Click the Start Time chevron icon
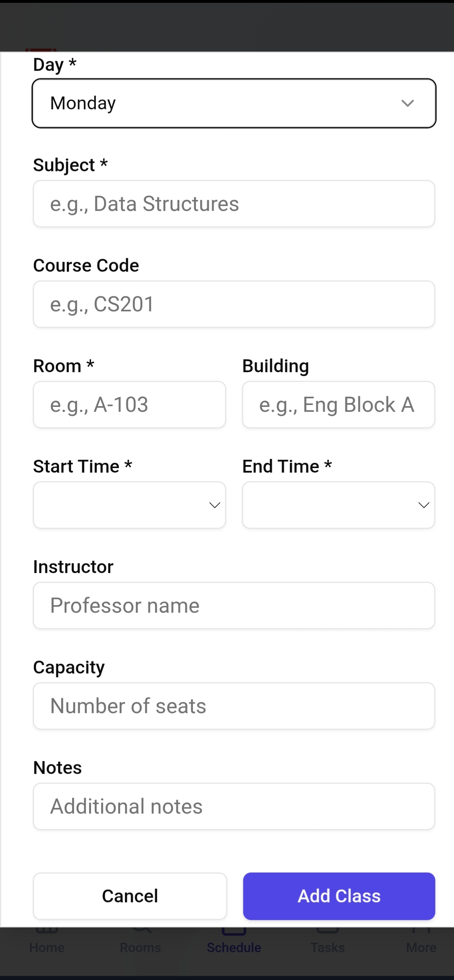454x980 pixels. (215, 505)
